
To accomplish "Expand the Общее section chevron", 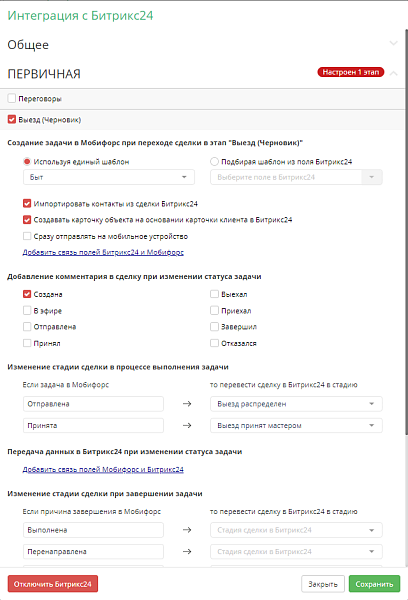I will click(393, 43).
